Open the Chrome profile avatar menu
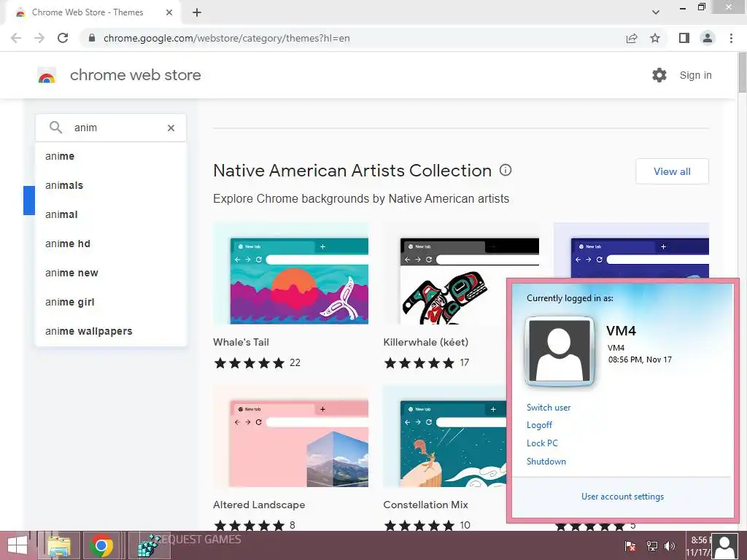Screen dimensions: 747x560 point(708,38)
